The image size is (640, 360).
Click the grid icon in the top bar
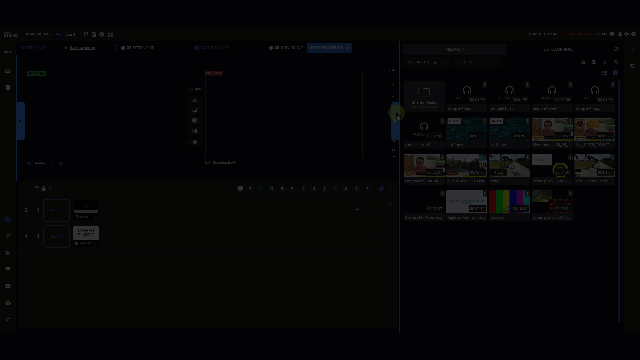coord(110,35)
